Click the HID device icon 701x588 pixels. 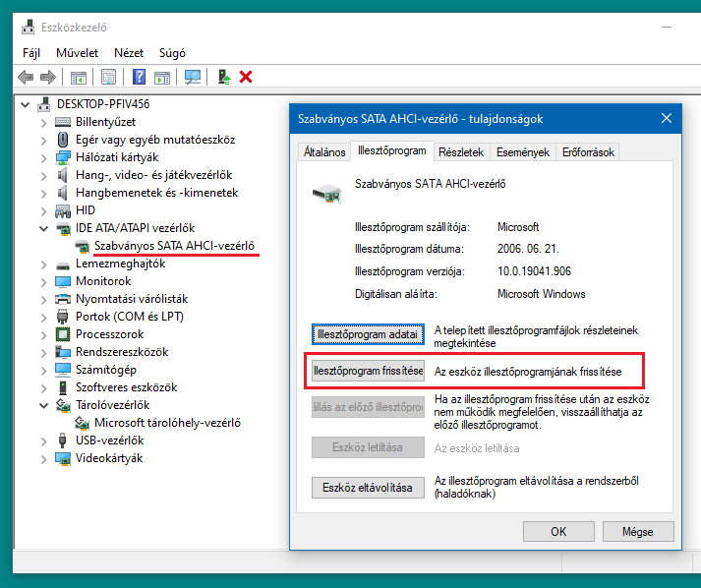63,210
